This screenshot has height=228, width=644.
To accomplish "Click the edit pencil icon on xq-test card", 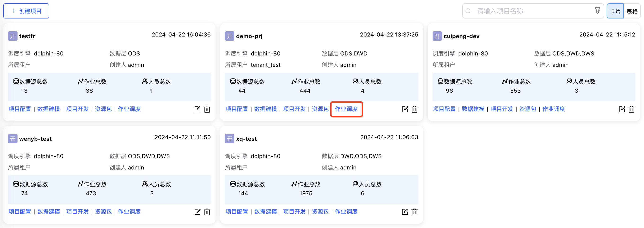I will point(405,212).
